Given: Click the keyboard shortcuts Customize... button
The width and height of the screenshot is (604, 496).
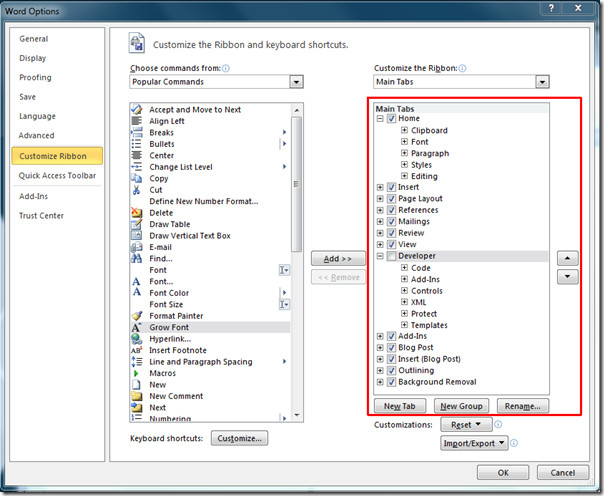Looking at the screenshot, I should click(240, 438).
